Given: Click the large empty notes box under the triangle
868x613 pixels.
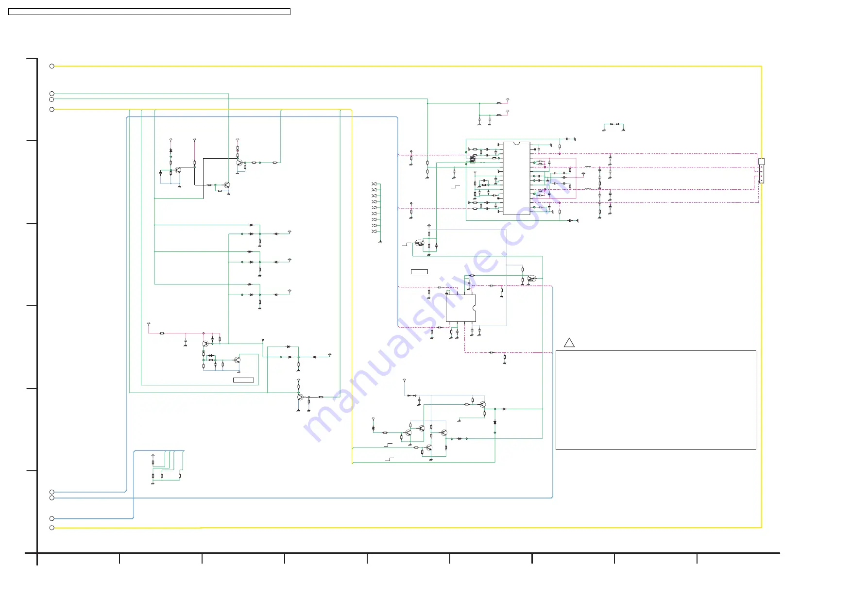Looking at the screenshot, I should pos(656,400).
